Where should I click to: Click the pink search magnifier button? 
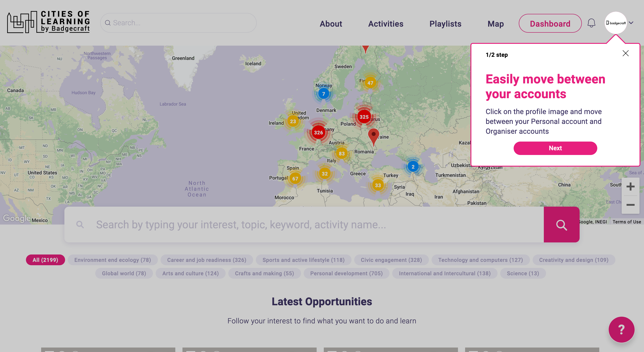pos(561,225)
